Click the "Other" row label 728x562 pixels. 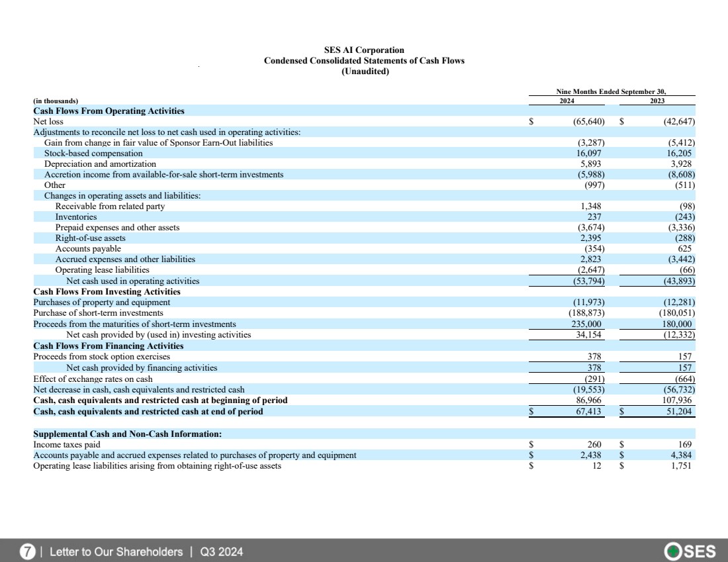[x=55, y=185]
